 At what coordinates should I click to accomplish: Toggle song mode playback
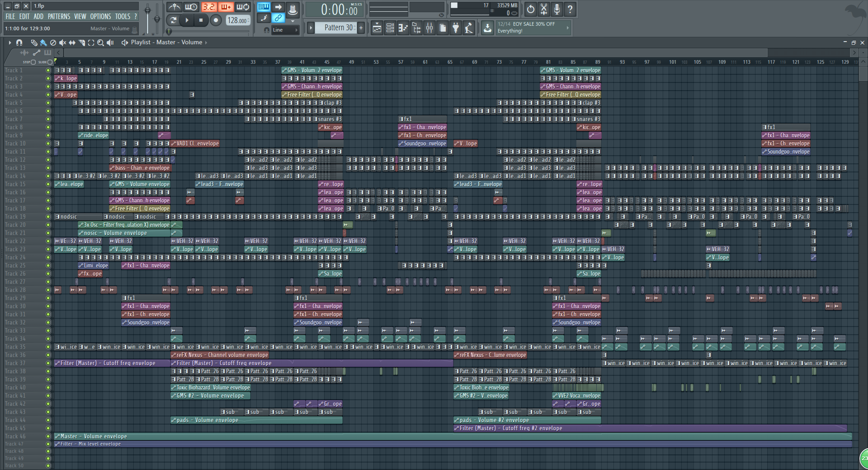pyautogui.click(x=173, y=20)
